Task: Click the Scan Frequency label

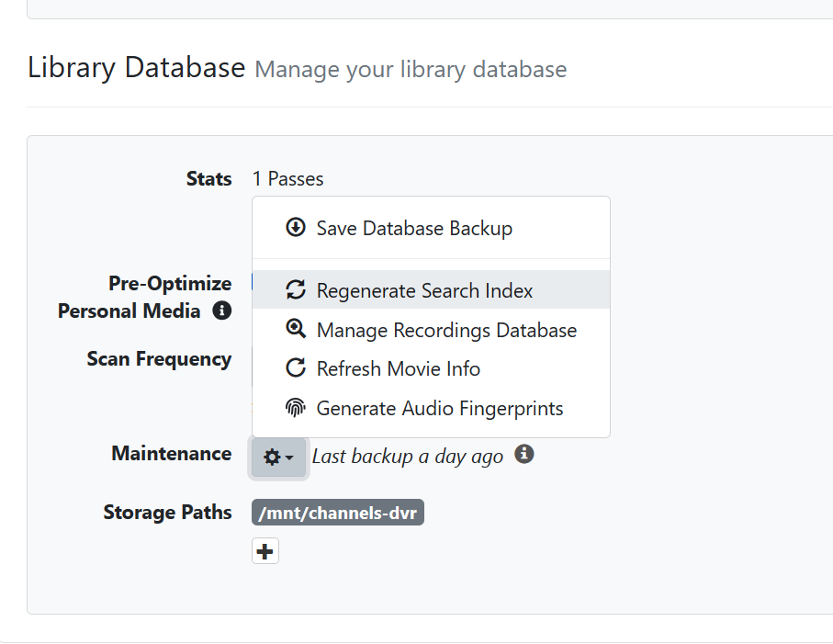Action: click(159, 358)
